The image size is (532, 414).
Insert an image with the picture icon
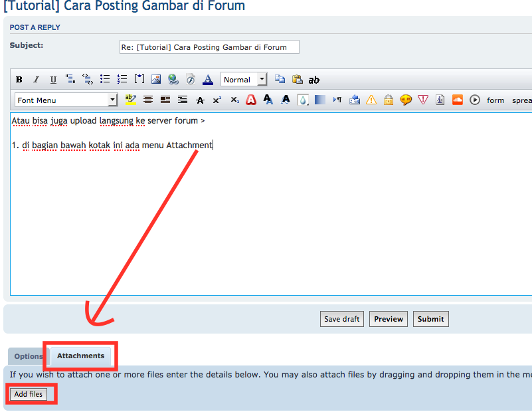156,80
